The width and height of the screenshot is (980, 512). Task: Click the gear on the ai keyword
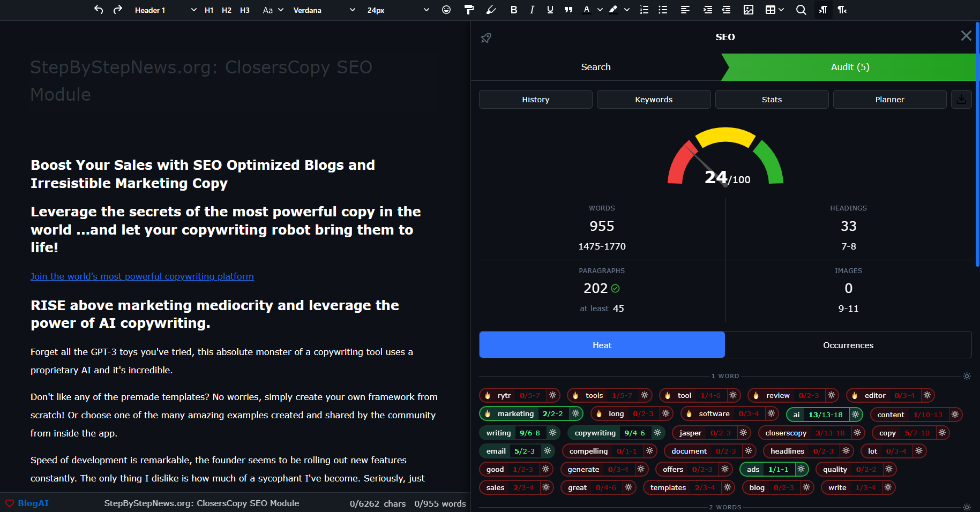click(x=855, y=415)
